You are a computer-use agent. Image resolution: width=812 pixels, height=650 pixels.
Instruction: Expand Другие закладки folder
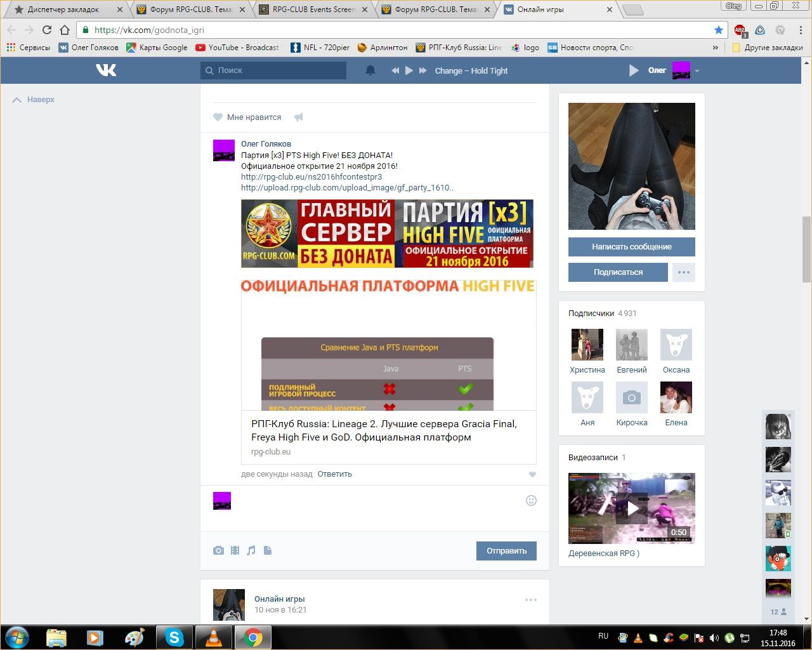coord(767,48)
